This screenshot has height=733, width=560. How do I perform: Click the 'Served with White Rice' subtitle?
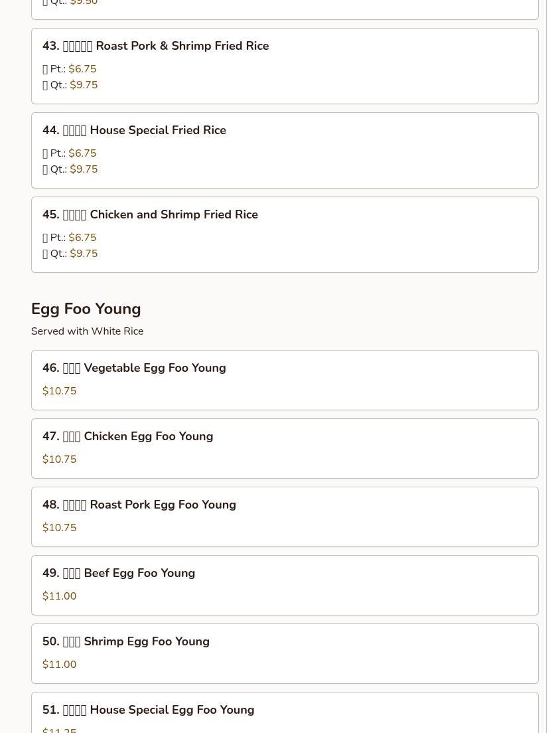87,331
